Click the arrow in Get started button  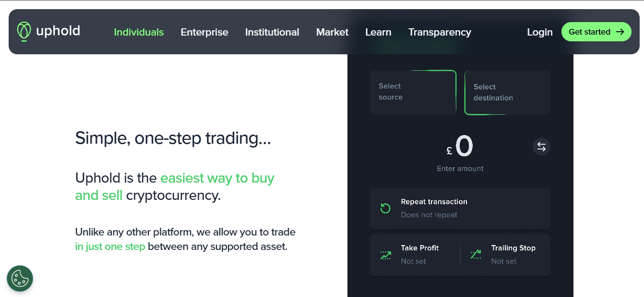[620, 32]
